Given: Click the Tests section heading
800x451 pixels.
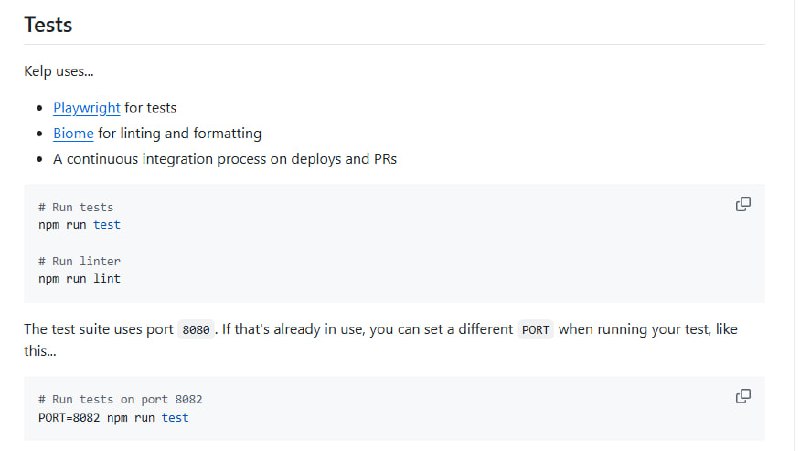Looking at the screenshot, I should pyautogui.click(x=48, y=25).
